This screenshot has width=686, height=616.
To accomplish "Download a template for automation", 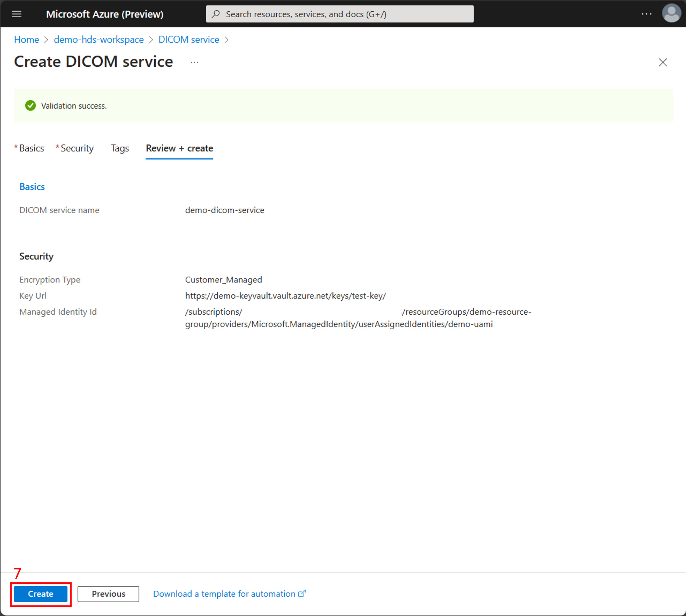I will pyautogui.click(x=224, y=594).
